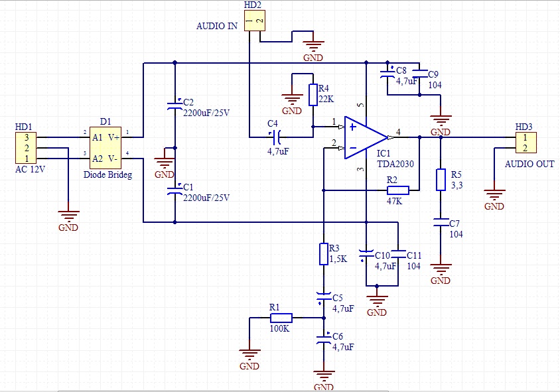Select capacitor C9 symbol
The width and height of the screenshot is (560, 392).
(x=419, y=74)
